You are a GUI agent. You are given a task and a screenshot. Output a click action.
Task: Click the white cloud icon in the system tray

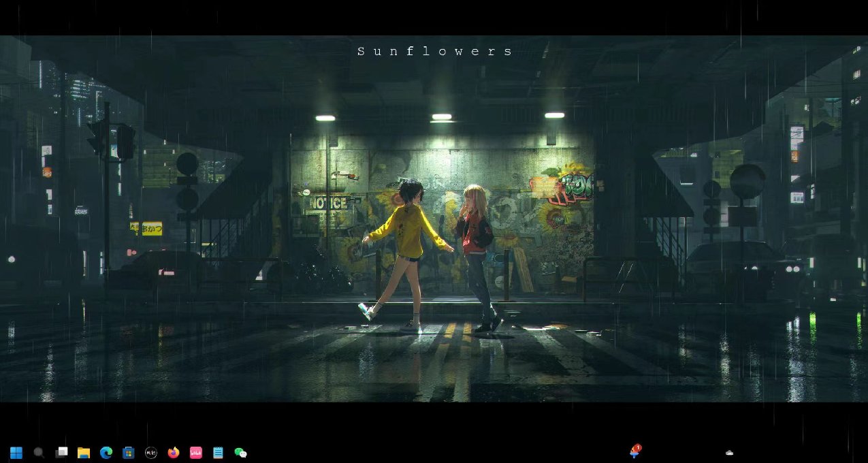coord(729,453)
